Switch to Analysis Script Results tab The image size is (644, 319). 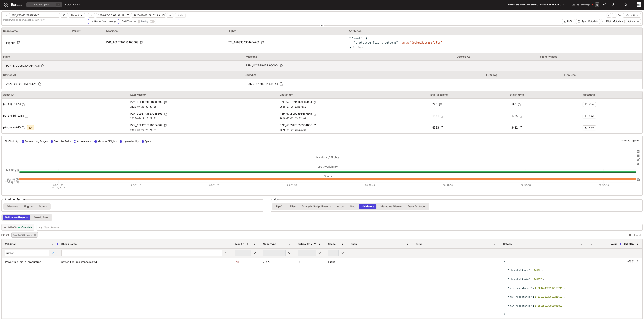tap(316, 207)
